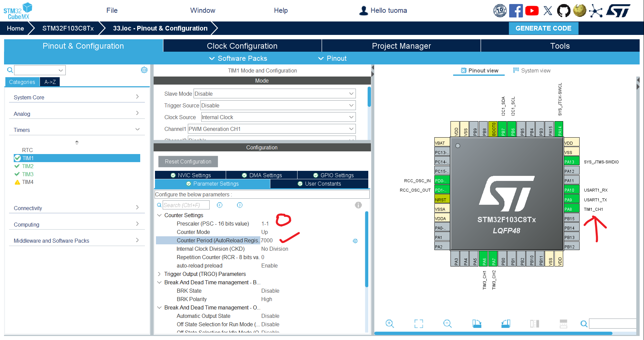Open the GitHub icon link
This screenshot has height=340, width=644.
[563, 11]
